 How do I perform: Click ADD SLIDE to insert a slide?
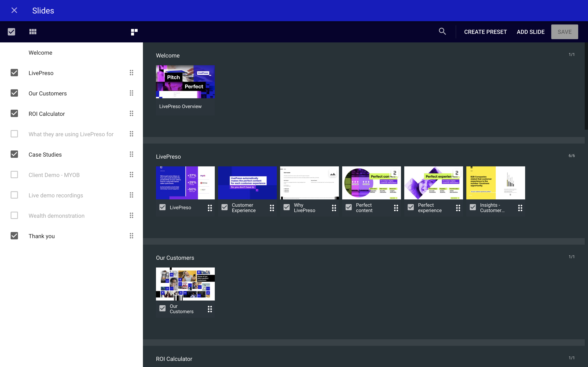coord(531,32)
